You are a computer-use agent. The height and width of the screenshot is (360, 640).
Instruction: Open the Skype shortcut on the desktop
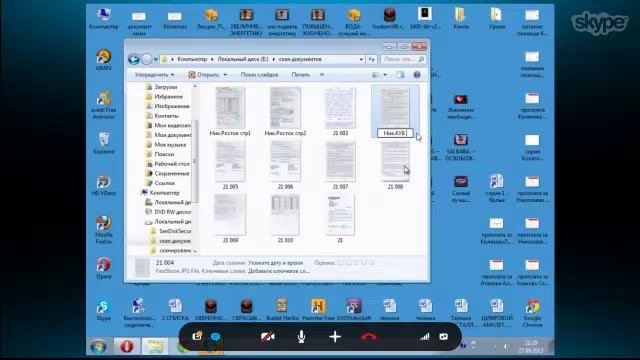104,310
